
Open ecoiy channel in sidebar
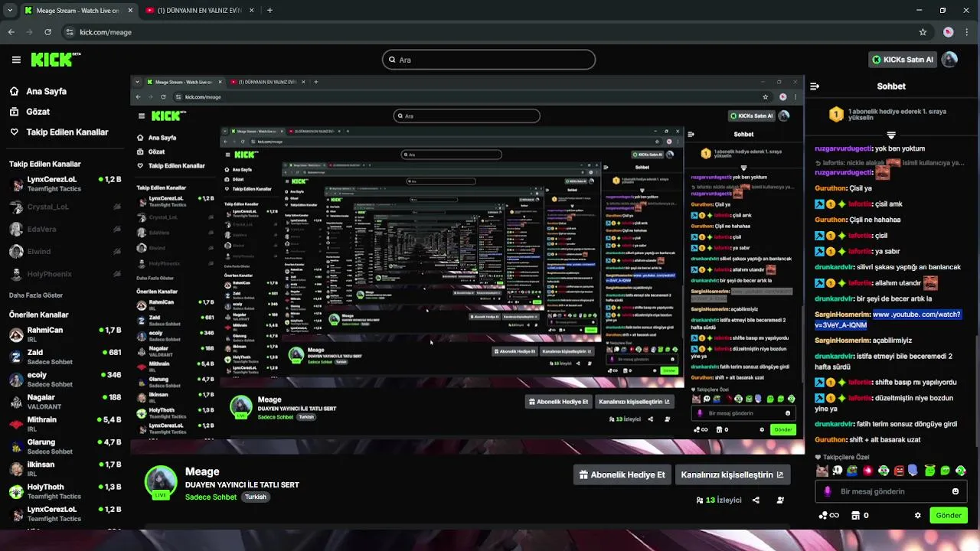(x=64, y=379)
